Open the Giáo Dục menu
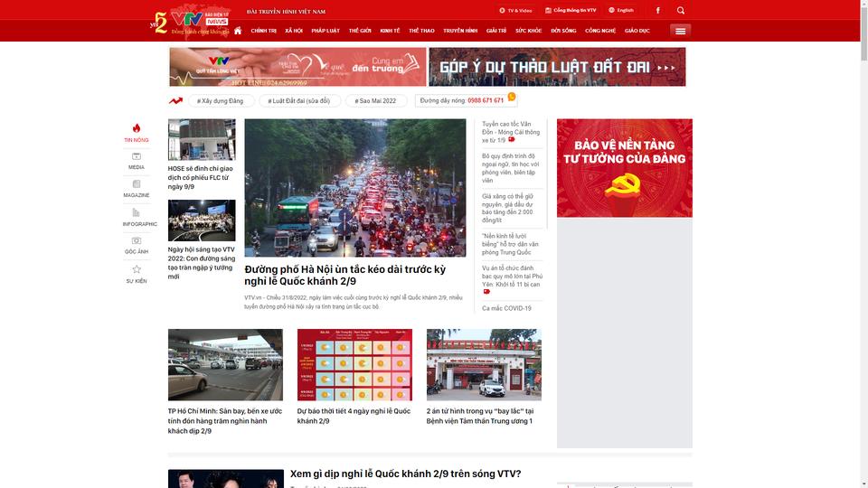This screenshot has height=488, width=868. click(x=637, y=31)
